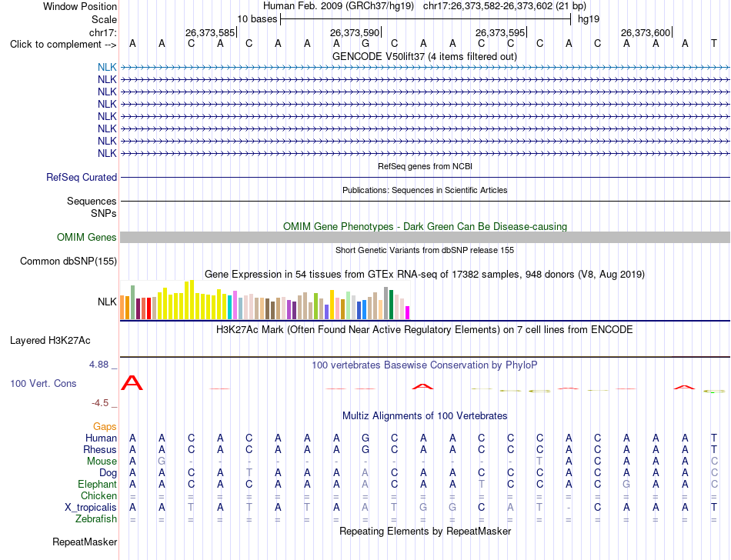Click the G base in the reference sequence row
The width and height of the screenshot is (731, 560).
click(365, 43)
